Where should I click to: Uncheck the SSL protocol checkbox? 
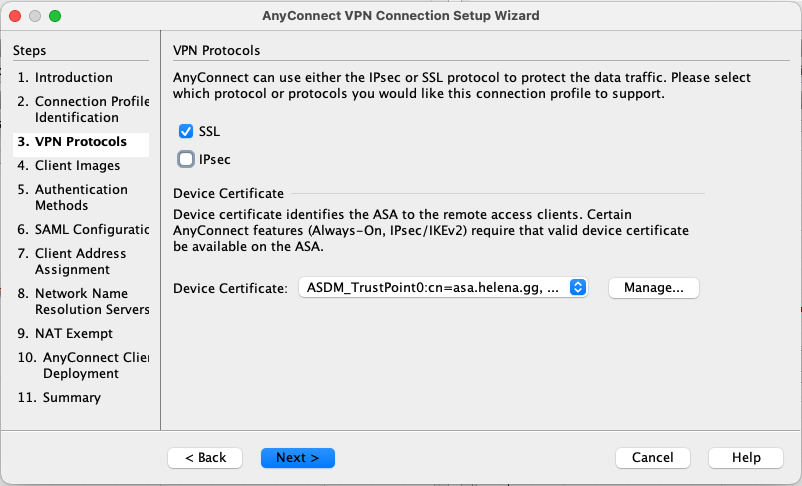pyautogui.click(x=185, y=132)
